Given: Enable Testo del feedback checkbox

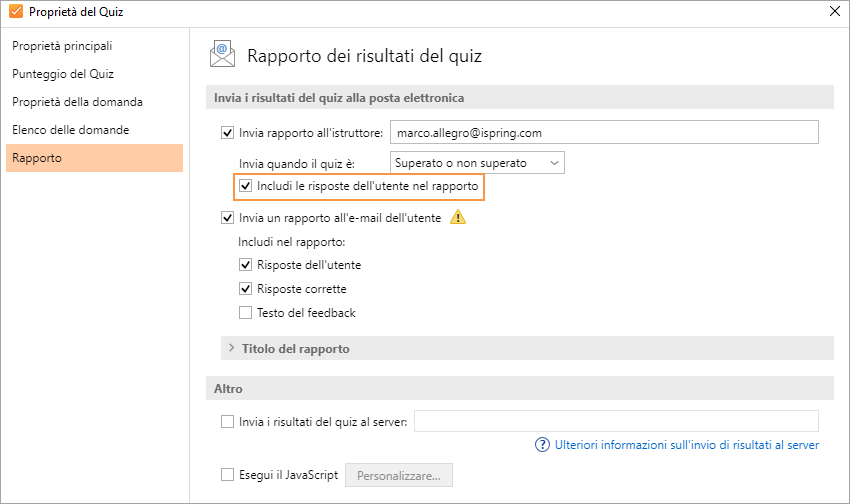Looking at the screenshot, I should coord(246,313).
